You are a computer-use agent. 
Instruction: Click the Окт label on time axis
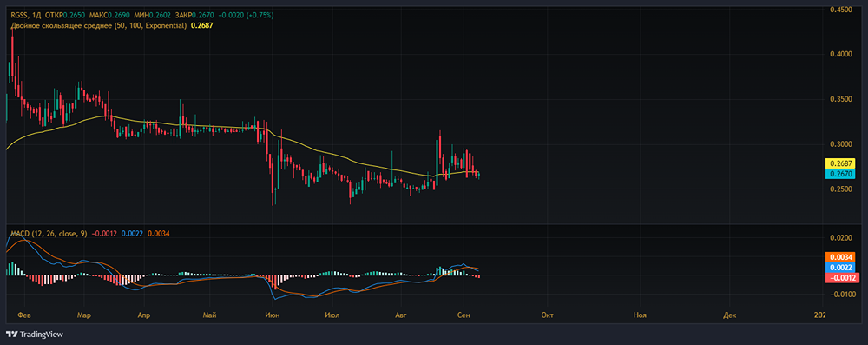point(548,315)
